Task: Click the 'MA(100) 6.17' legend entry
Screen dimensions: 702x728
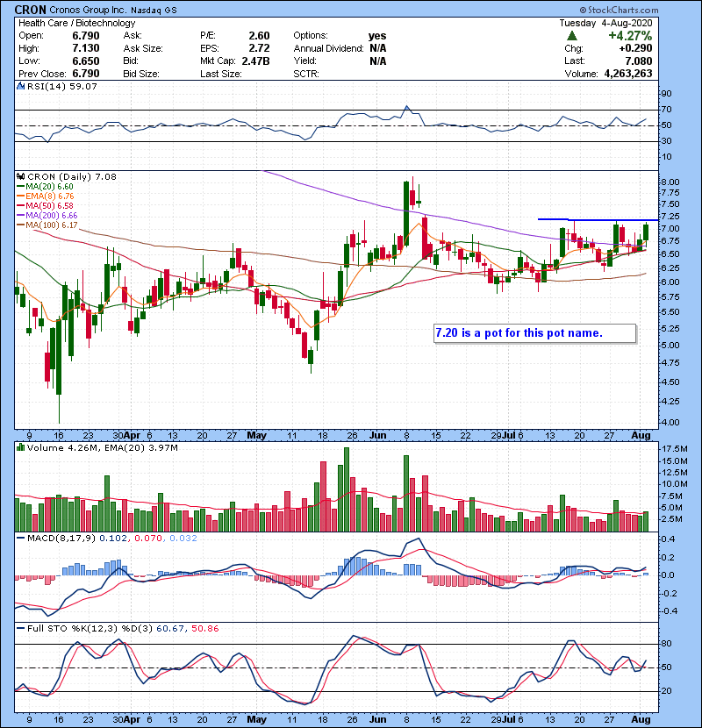Action: point(47,225)
